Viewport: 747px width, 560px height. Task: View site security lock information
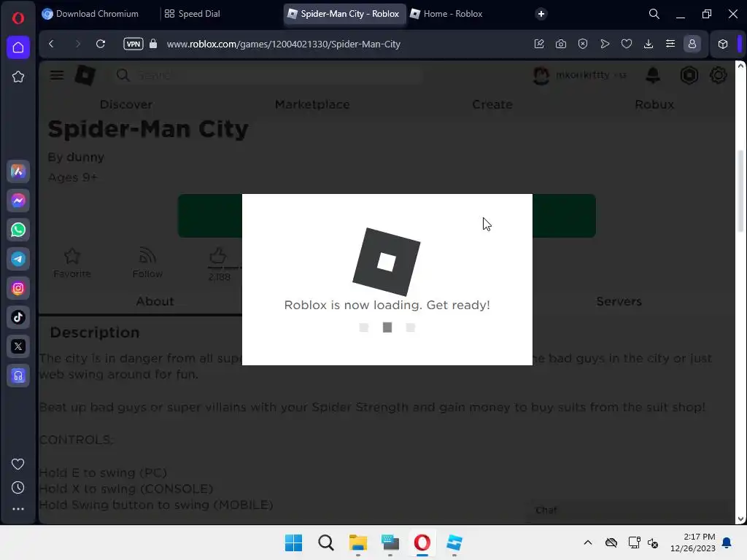point(153,44)
